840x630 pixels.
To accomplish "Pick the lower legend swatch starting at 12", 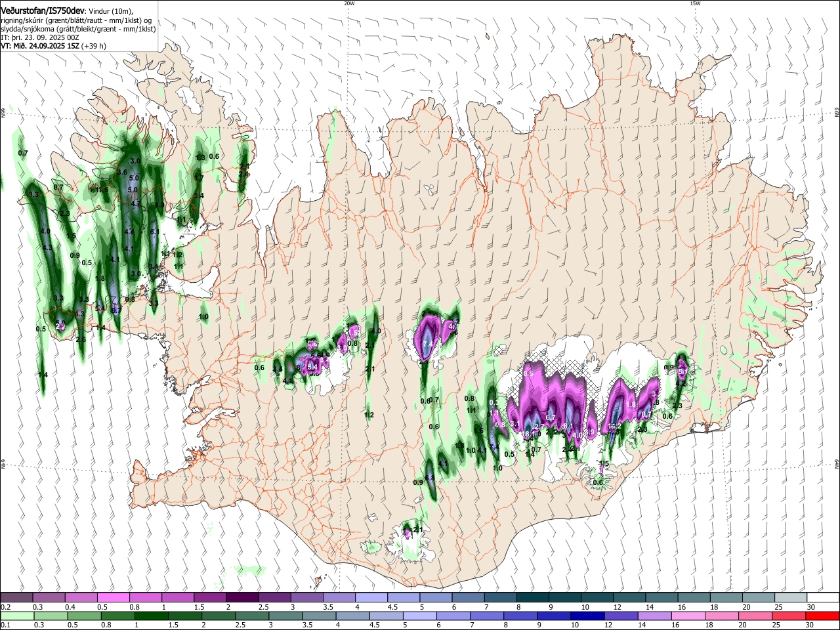I will coord(621,616).
